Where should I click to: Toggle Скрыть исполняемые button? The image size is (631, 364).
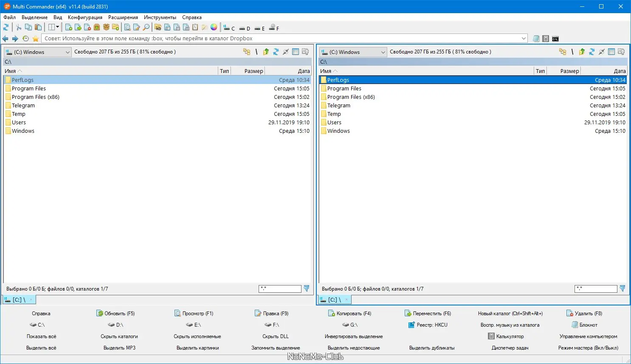tap(197, 336)
